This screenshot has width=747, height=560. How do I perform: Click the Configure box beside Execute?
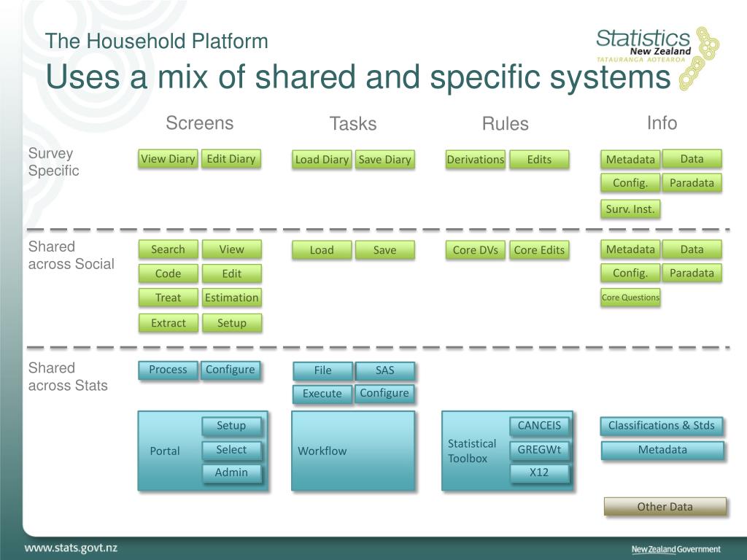(384, 393)
